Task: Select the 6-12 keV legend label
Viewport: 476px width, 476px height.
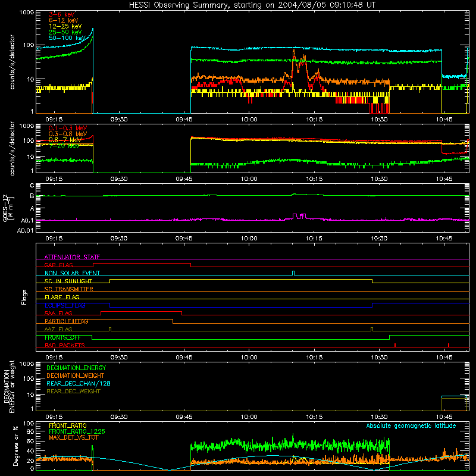Action: point(64,20)
